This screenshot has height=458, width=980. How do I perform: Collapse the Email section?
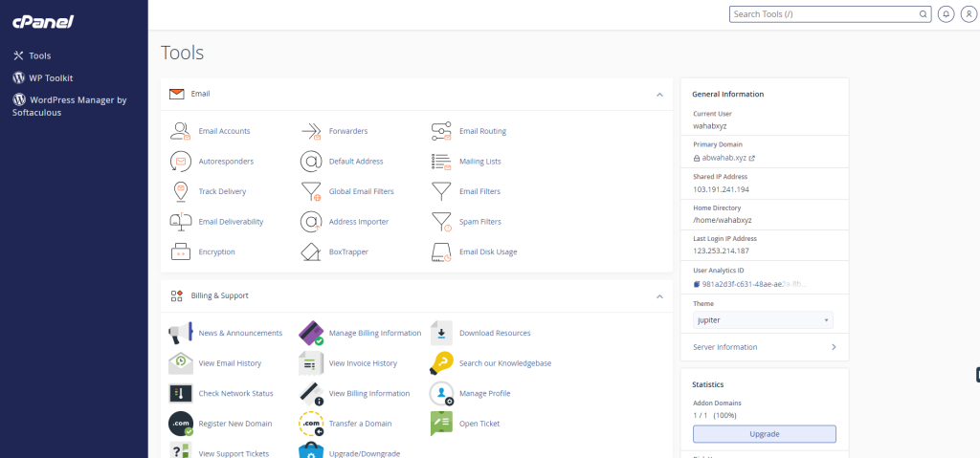[659, 95]
